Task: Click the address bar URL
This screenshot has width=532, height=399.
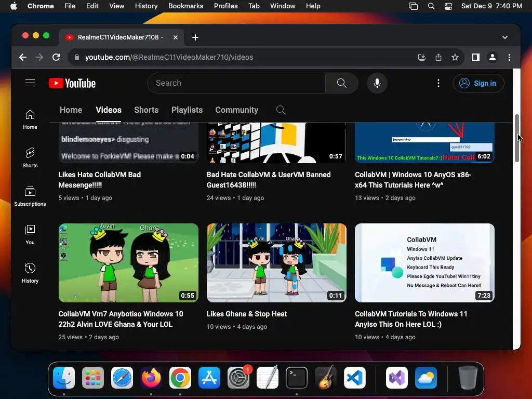Action: [169, 57]
